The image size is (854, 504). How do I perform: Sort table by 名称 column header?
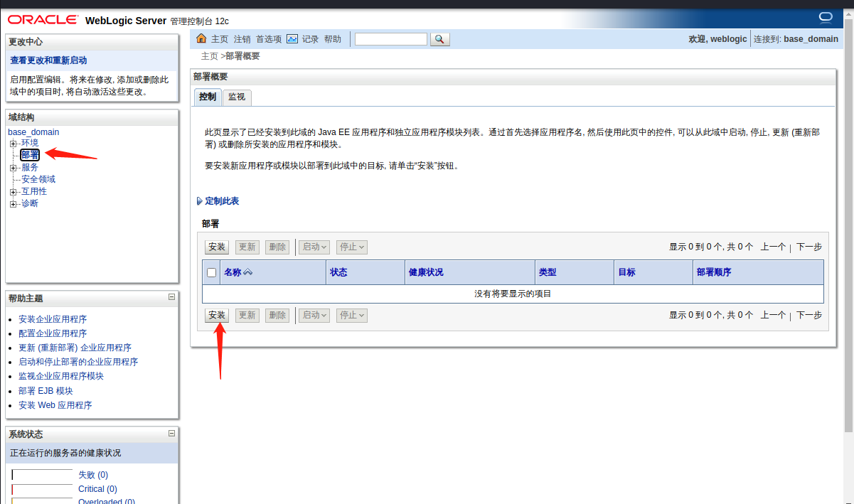pyautogui.click(x=233, y=272)
